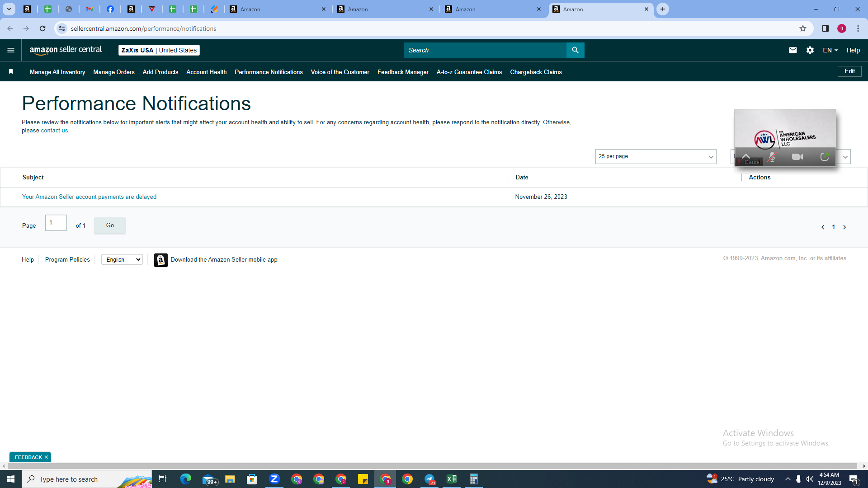Click the page number input box
868x488 pixels.
coord(56,223)
